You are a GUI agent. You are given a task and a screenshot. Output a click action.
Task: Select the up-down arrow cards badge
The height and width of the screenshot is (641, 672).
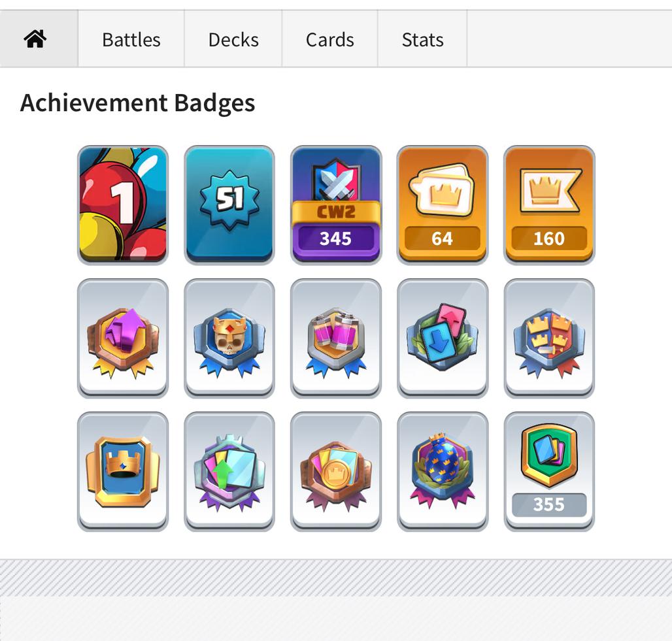(443, 338)
